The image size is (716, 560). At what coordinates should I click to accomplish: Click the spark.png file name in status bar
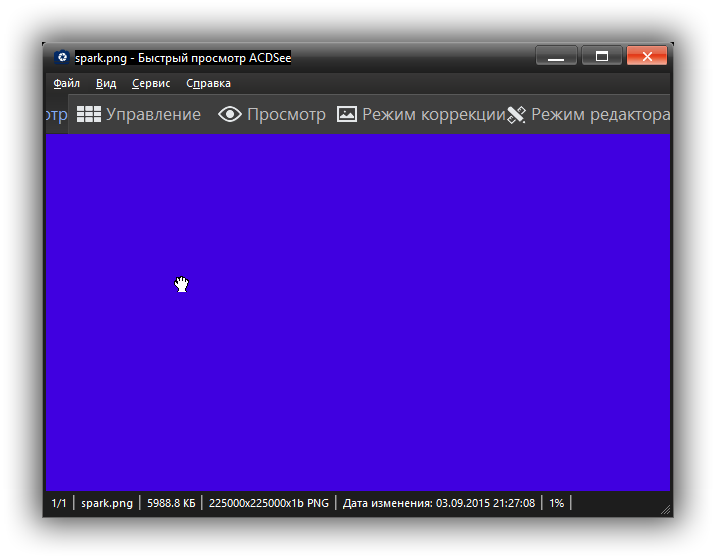tap(107, 503)
